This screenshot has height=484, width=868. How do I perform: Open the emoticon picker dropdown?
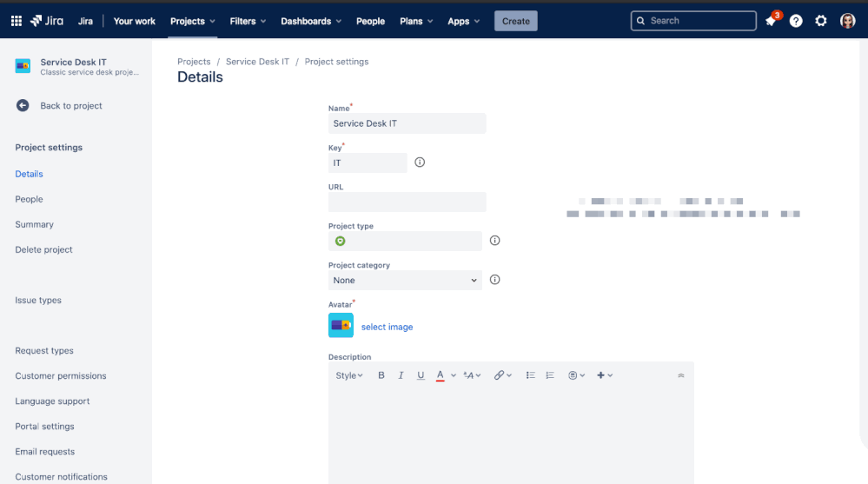(x=576, y=375)
